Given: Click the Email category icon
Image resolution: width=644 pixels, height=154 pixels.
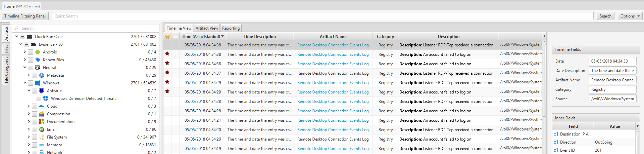Looking at the screenshot, I should point(42,129).
